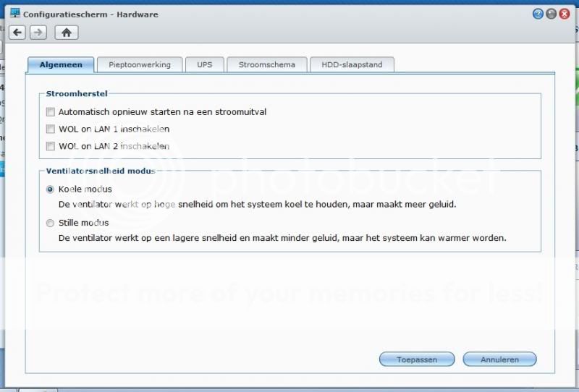Viewport: 579px width, 392px height.
Task: Switch to the Algemeen tab
Action: (x=61, y=65)
